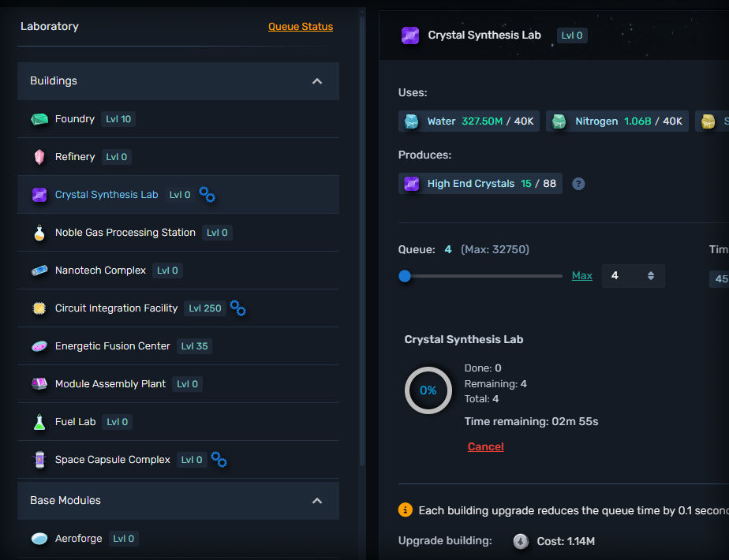The height and width of the screenshot is (560, 729).
Task: Click the High End Crystals 15 / 88 chip
Action: [480, 184]
